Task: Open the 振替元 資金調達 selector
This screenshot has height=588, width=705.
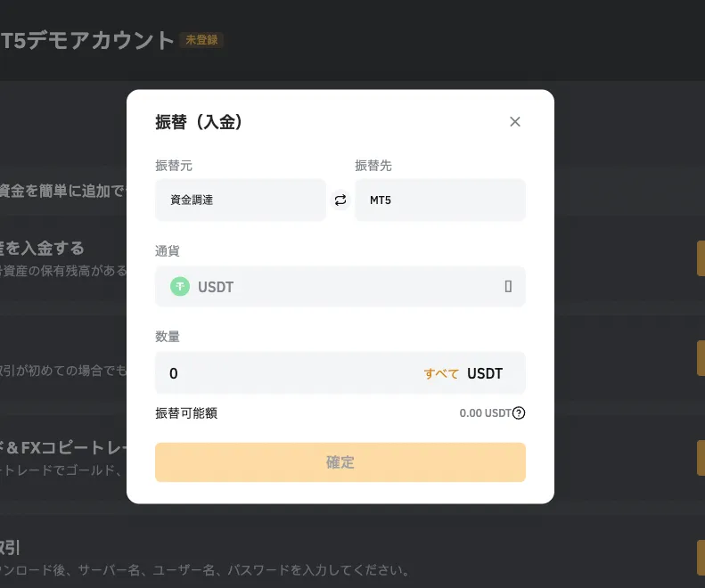Action: 241,200
